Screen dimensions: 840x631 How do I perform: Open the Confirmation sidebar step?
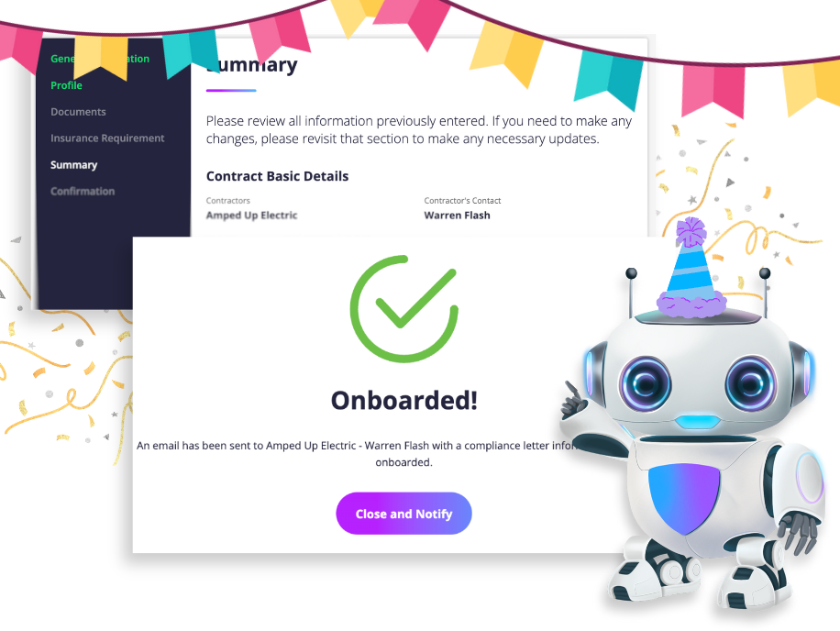click(83, 192)
